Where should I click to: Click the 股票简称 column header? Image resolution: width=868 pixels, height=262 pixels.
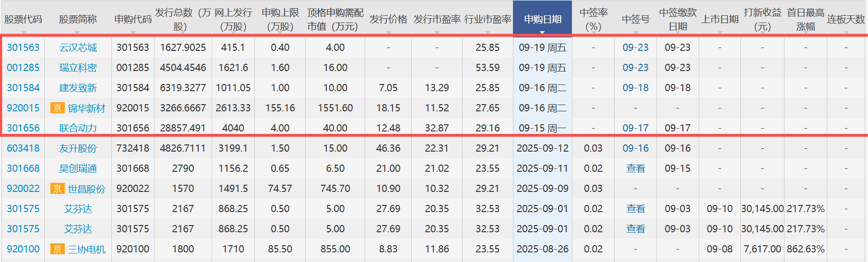coord(78,19)
